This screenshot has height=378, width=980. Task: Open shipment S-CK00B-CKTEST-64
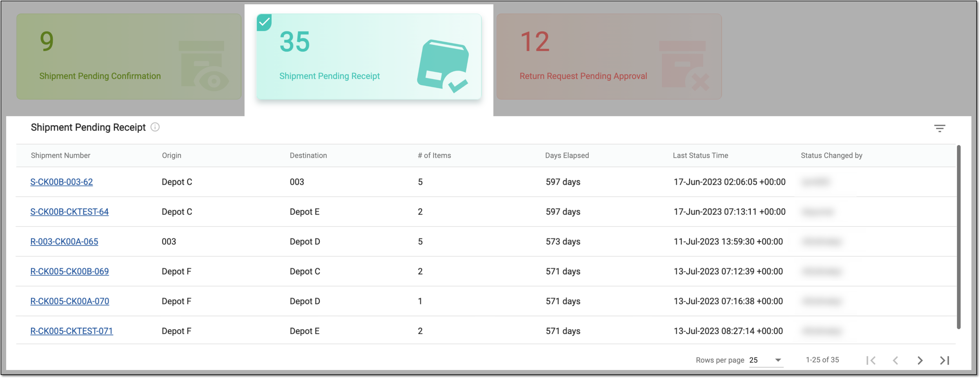[x=69, y=212]
